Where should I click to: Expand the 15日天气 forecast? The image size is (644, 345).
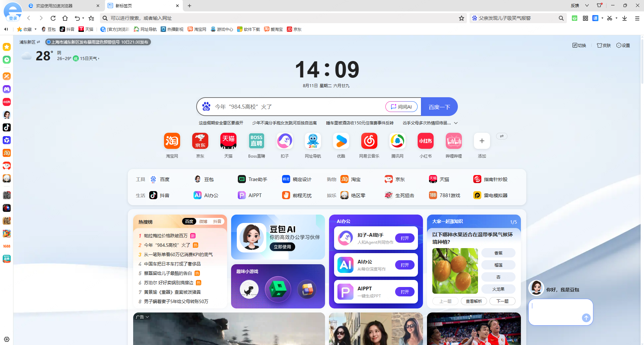tap(90, 58)
